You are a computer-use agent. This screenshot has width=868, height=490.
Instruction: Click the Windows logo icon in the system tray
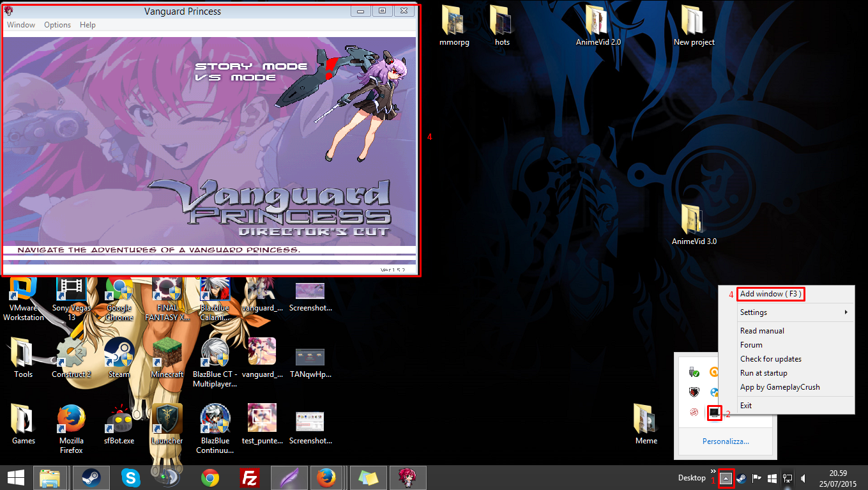pyautogui.click(x=772, y=478)
